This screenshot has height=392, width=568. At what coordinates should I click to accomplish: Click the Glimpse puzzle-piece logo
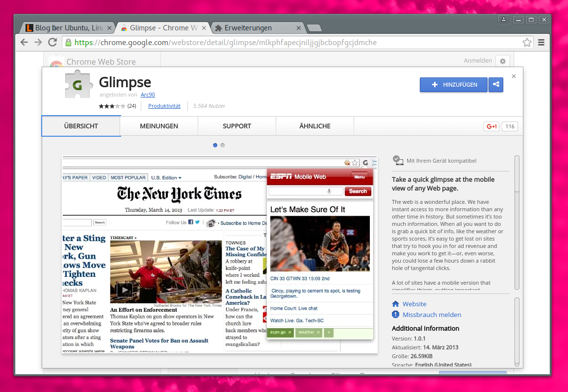[x=78, y=84]
